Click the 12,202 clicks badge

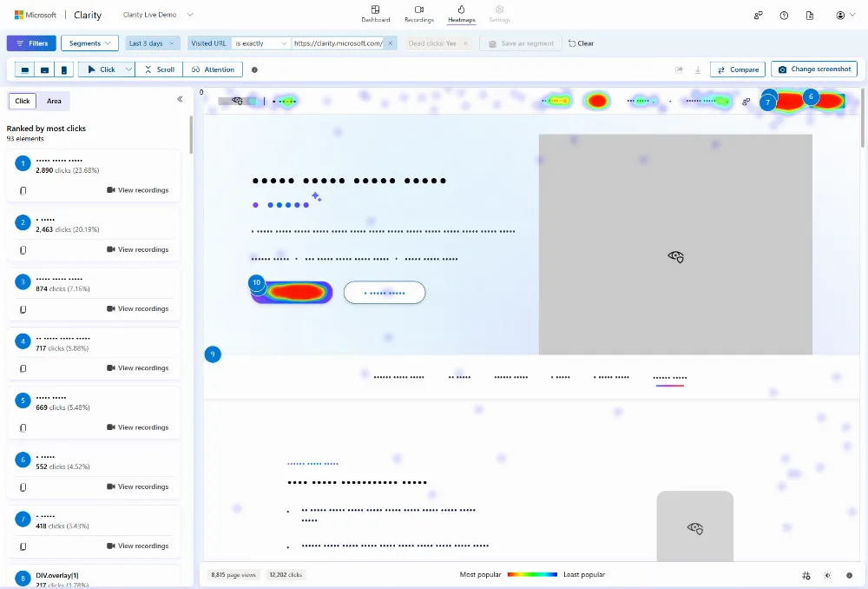[286, 575]
